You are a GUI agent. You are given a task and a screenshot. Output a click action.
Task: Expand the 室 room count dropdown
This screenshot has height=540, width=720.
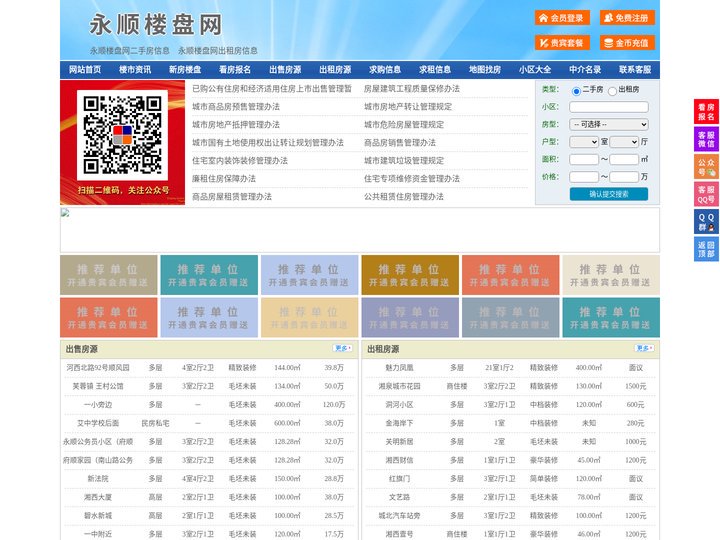[584, 142]
